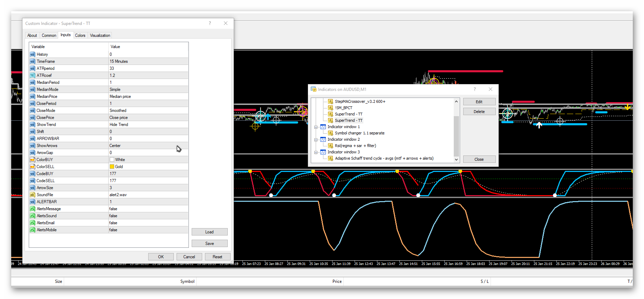Image resolution: width=644 pixels, height=299 pixels.
Task: Click the indicator list scrollbar down arrow
Action: (x=456, y=159)
